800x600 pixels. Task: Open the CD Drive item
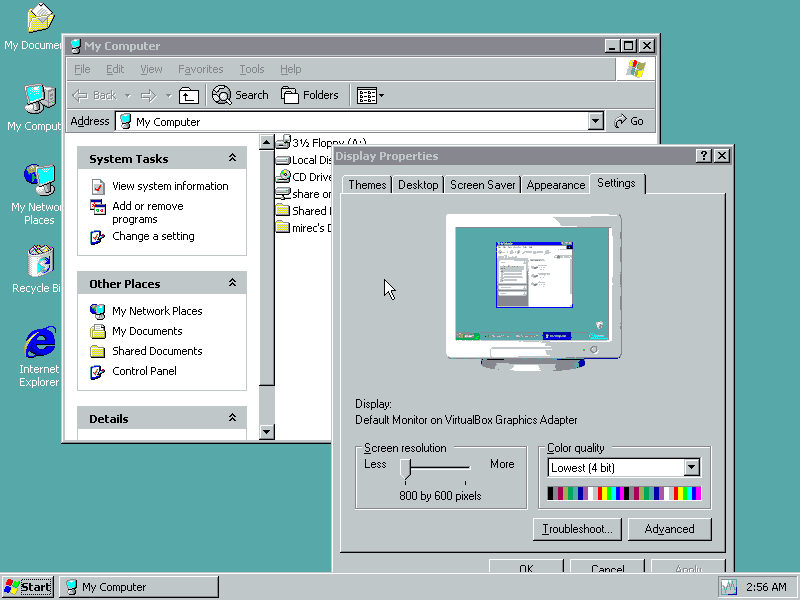[x=283, y=177]
